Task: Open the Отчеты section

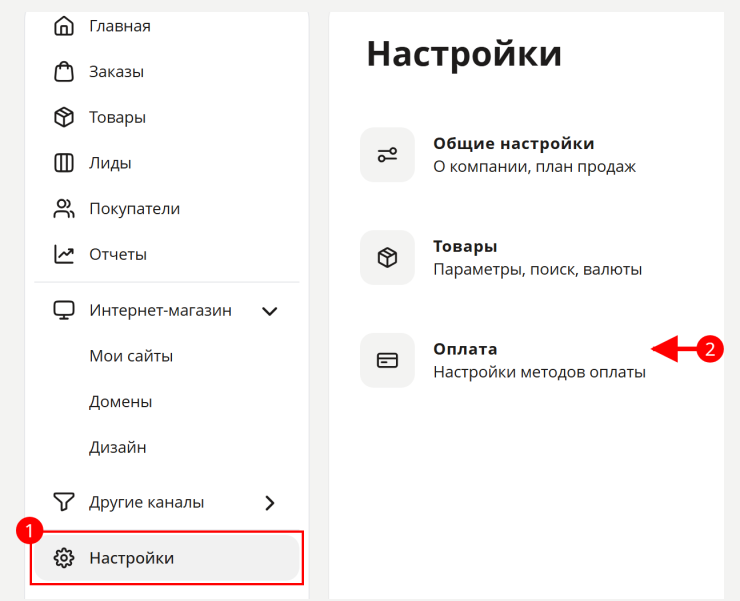Action: 118,254
